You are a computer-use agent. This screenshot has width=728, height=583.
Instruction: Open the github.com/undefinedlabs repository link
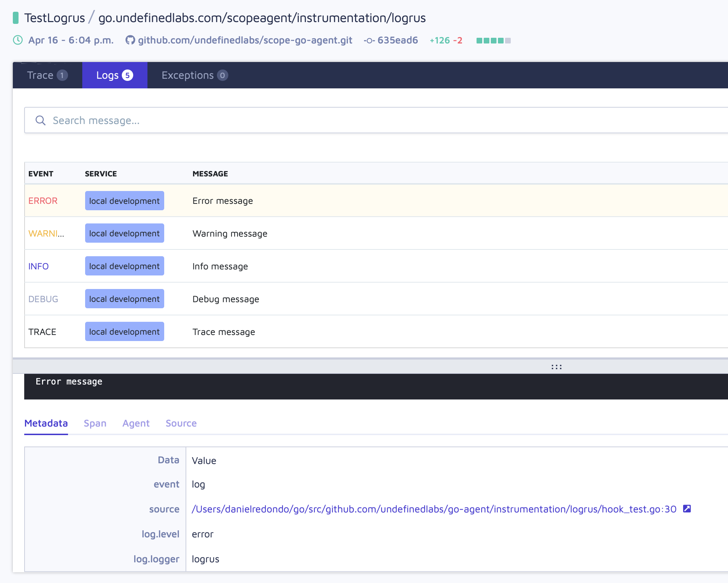[245, 40]
